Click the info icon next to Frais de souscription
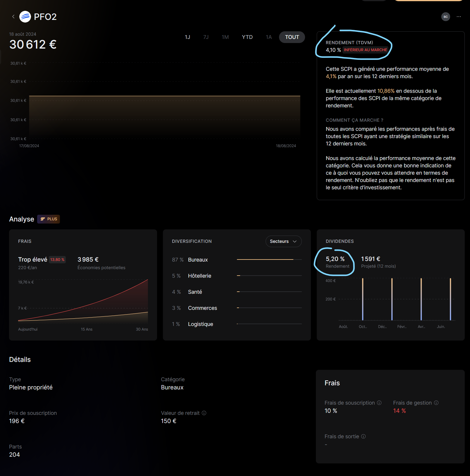Image resolution: width=470 pixels, height=476 pixels. 379,403
